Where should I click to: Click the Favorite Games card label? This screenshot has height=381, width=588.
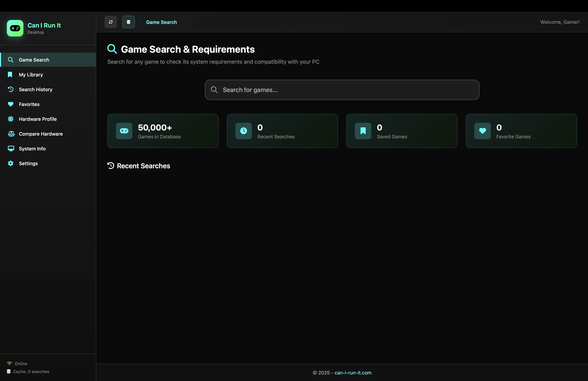pyautogui.click(x=513, y=137)
